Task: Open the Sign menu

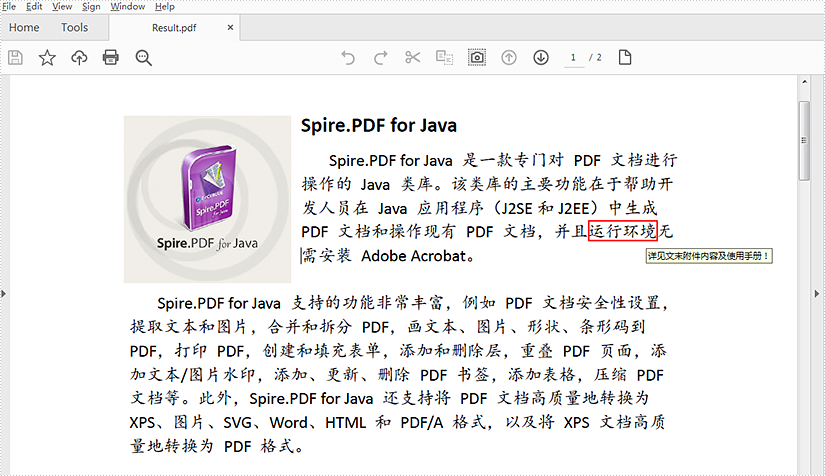Action: [x=91, y=6]
